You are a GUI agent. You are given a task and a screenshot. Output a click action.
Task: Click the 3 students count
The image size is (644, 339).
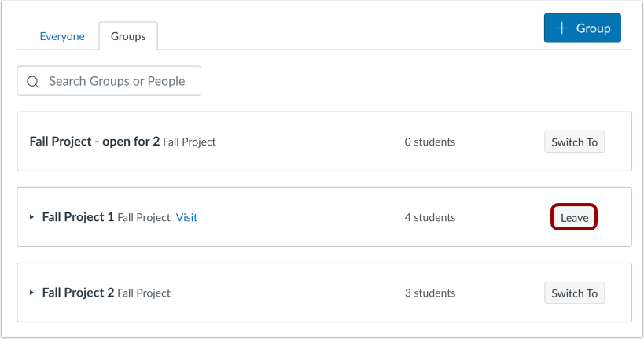pos(429,293)
